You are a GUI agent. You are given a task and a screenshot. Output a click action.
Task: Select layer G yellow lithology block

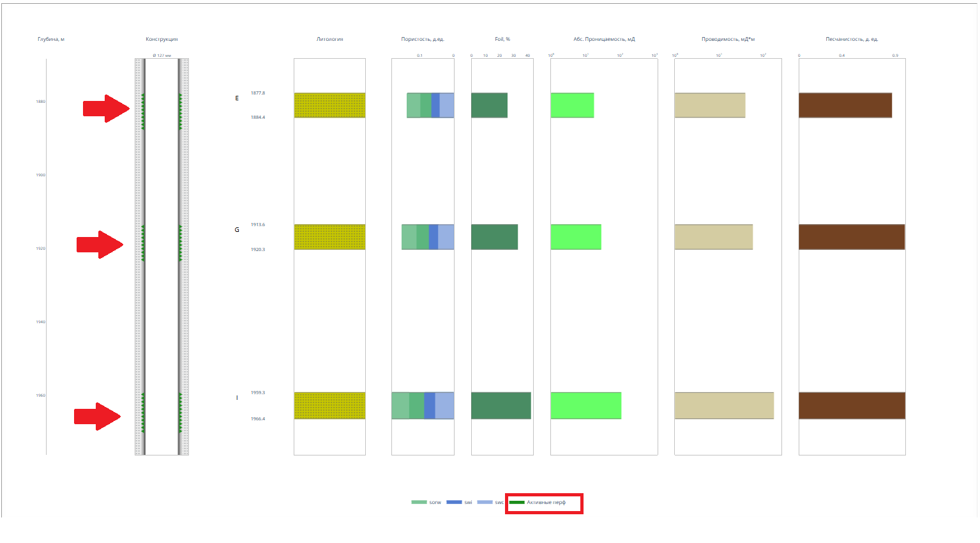(329, 237)
